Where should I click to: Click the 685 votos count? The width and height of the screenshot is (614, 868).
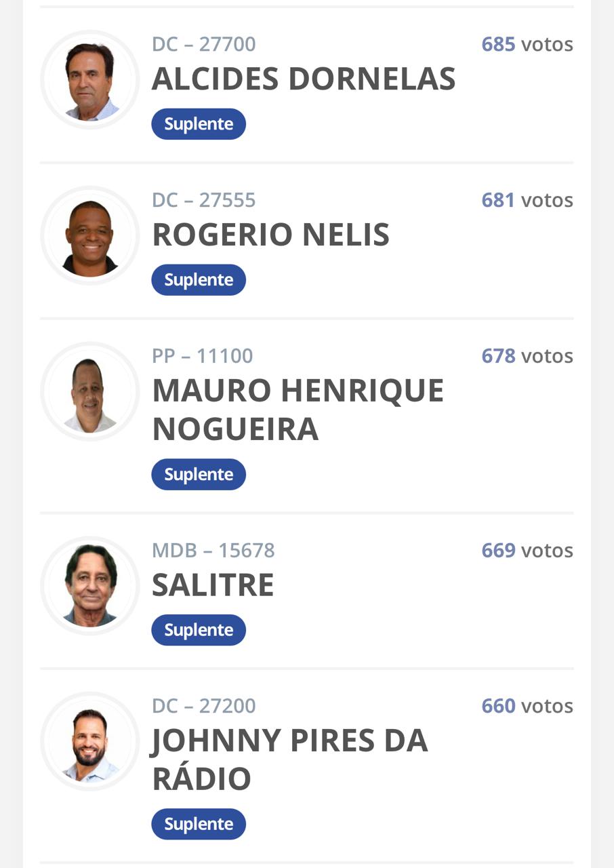point(527,45)
